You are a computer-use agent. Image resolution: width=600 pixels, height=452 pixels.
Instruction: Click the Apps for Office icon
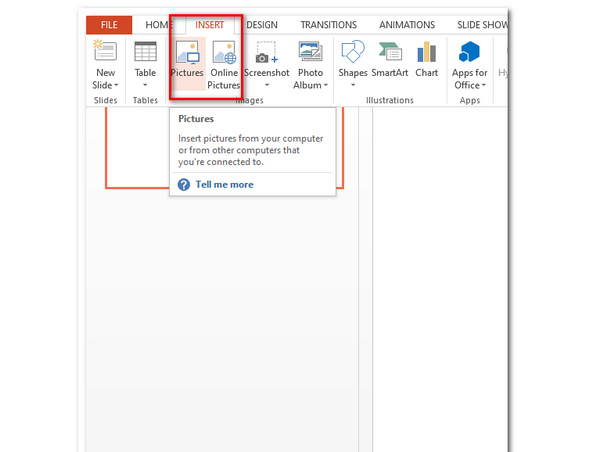(x=469, y=51)
